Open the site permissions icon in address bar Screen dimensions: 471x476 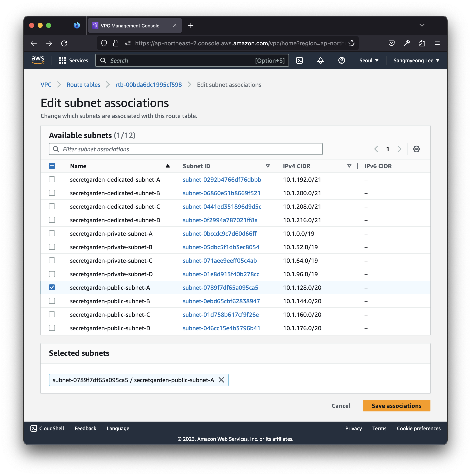coord(128,43)
